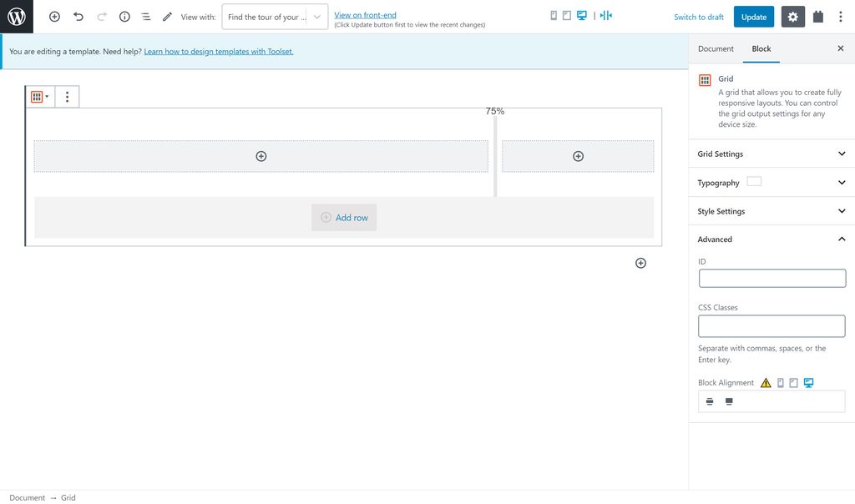This screenshot has width=855, height=504.
Task: Close the settings sidebar
Action: (x=840, y=48)
